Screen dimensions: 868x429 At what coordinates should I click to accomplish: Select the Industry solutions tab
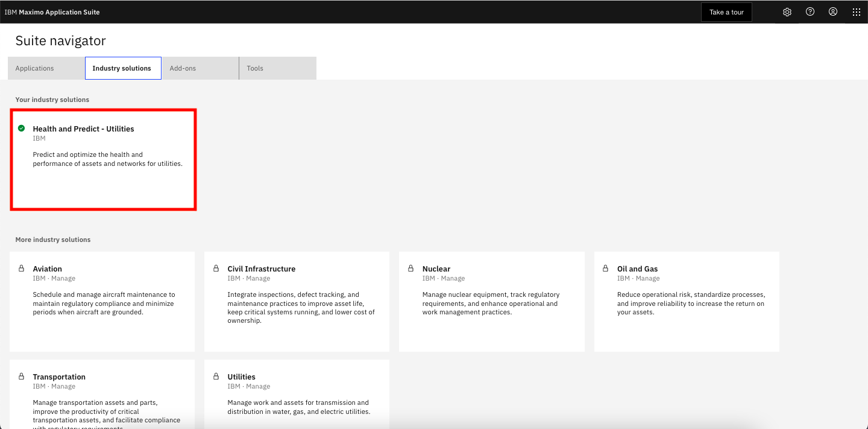pos(123,68)
